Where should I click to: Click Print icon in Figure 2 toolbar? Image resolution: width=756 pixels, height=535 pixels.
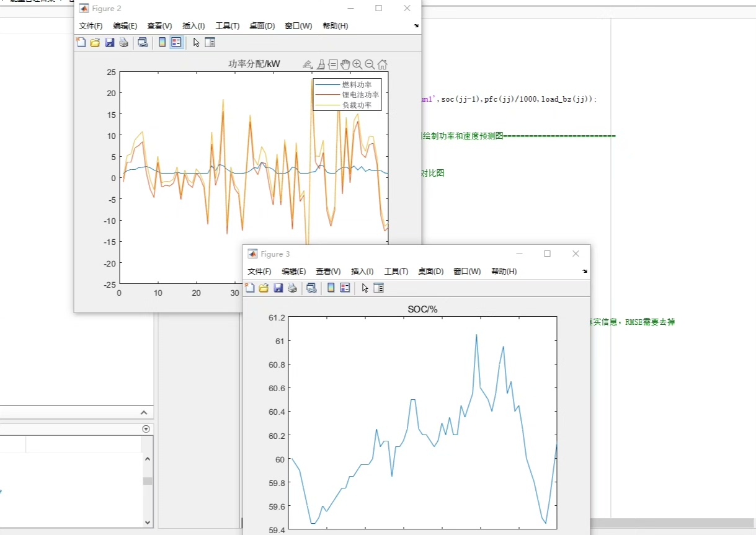(x=123, y=42)
